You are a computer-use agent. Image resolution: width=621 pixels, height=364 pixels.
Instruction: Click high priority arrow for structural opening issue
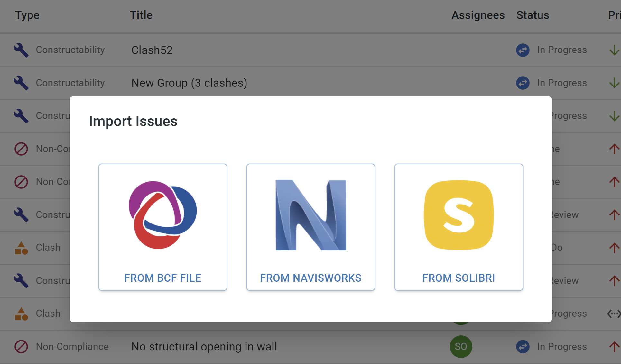pos(614,347)
